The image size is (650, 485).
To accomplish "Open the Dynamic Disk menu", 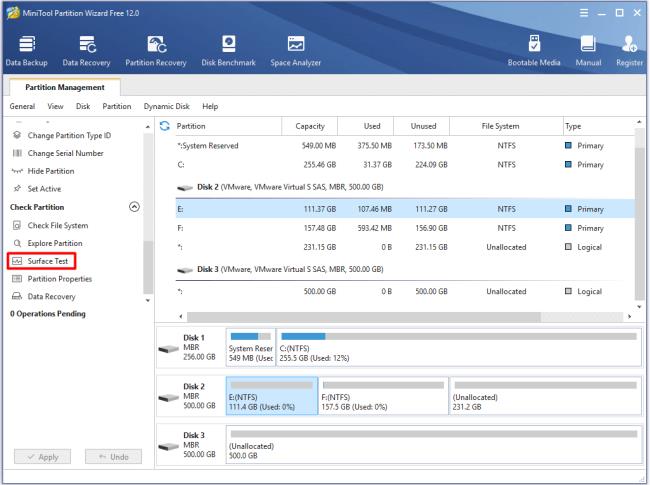I will click(167, 107).
